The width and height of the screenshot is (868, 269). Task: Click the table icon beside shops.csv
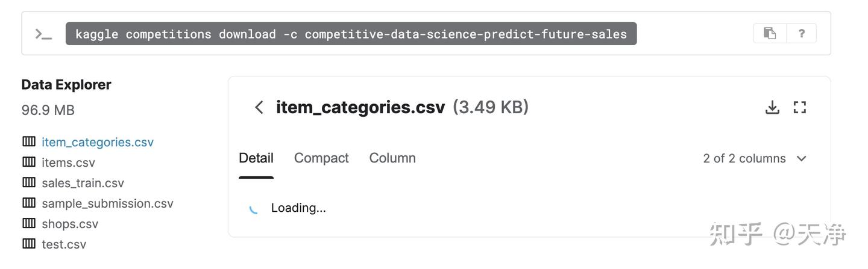tap(29, 223)
